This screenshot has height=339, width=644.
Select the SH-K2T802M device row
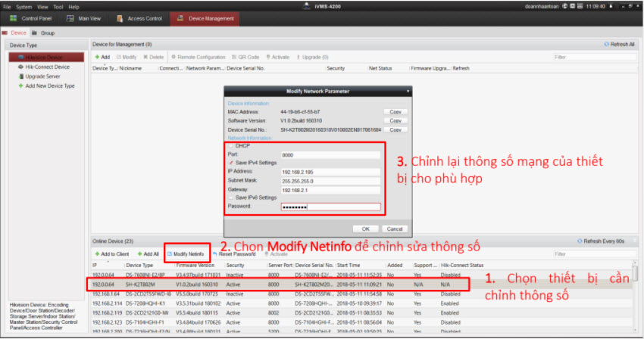pos(303,285)
